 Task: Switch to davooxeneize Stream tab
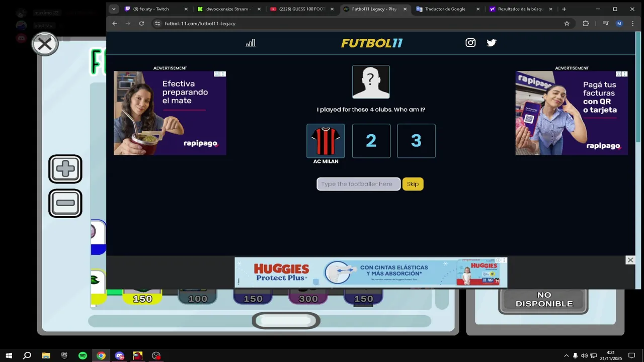[x=227, y=9]
